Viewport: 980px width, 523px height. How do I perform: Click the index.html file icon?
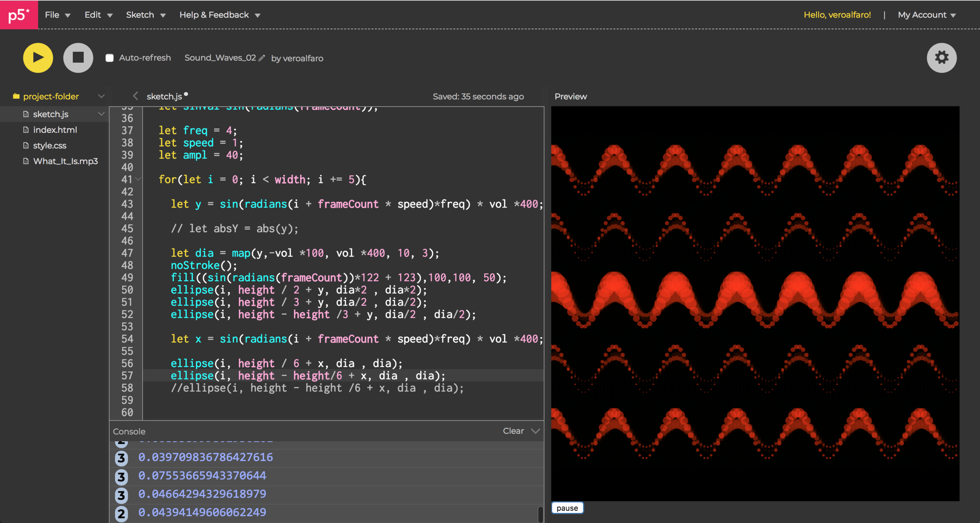tap(26, 130)
